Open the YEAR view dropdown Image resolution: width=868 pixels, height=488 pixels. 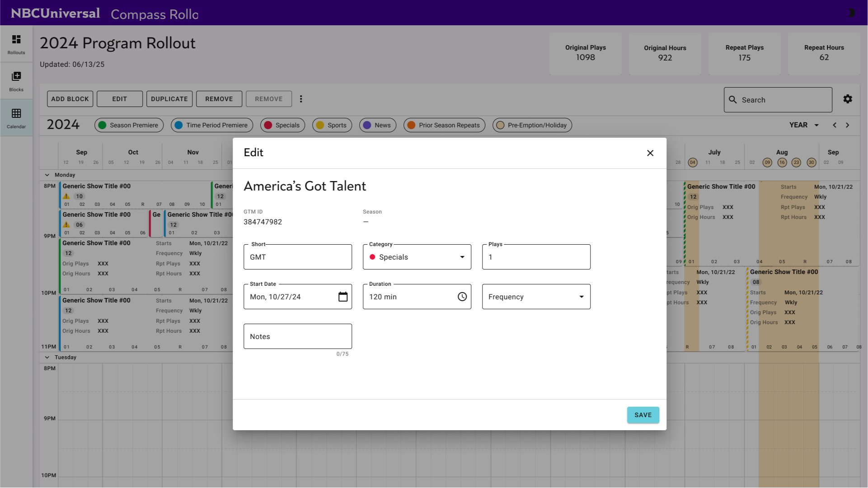[x=804, y=125]
